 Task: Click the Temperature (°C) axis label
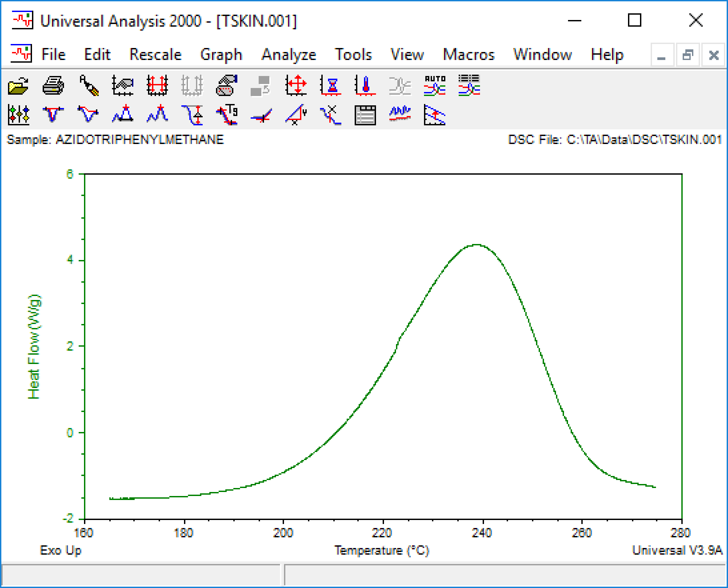(x=382, y=550)
